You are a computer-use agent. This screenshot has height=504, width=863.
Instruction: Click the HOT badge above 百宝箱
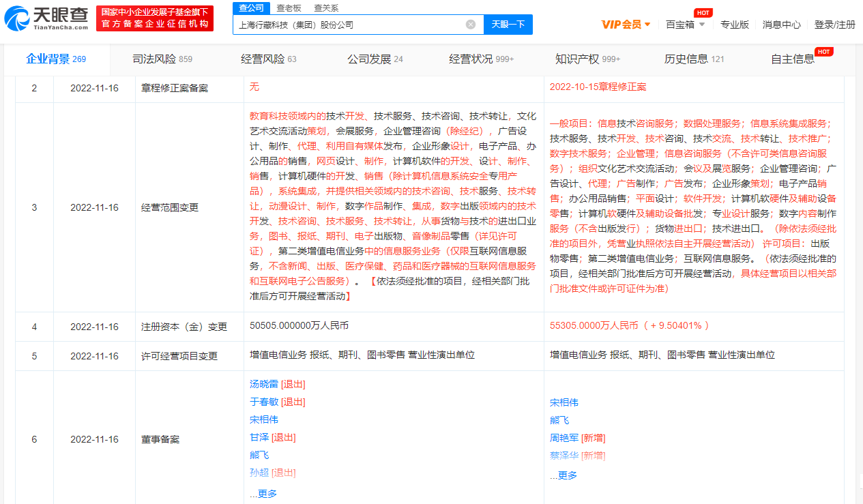coord(703,13)
